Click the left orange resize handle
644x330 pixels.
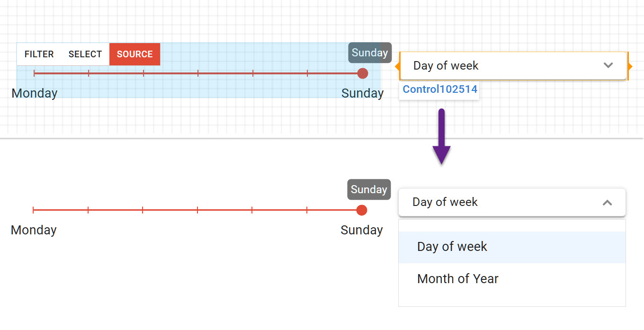coord(398,66)
